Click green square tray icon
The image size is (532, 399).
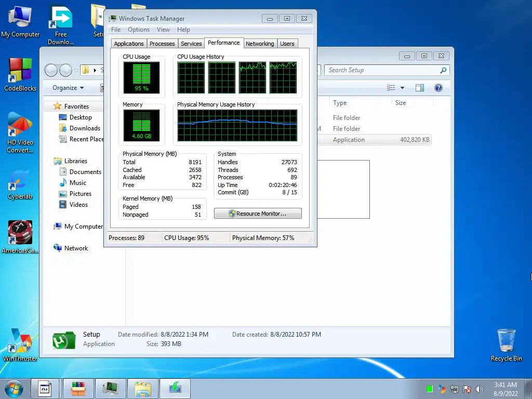pyautogui.click(x=430, y=389)
